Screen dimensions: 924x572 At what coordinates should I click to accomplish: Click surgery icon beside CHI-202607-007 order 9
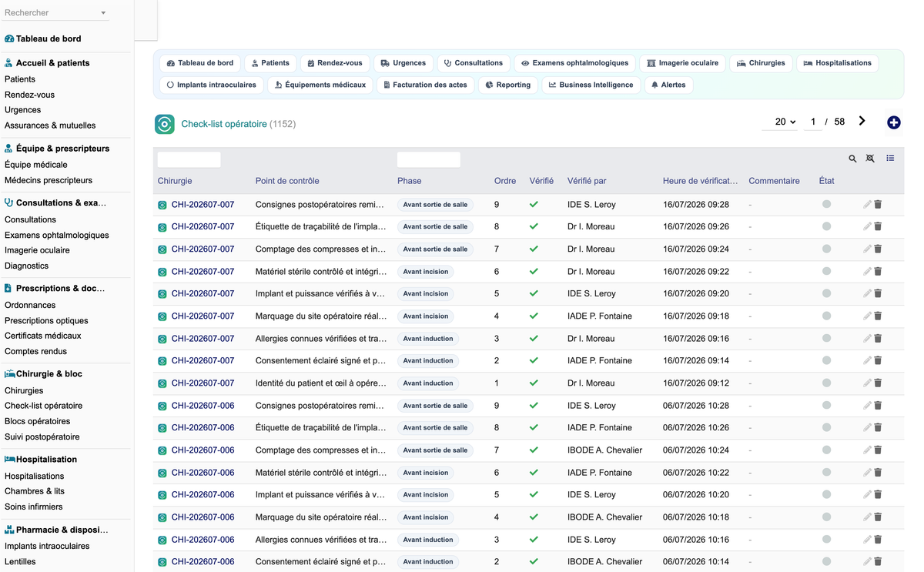coord(162,206)
